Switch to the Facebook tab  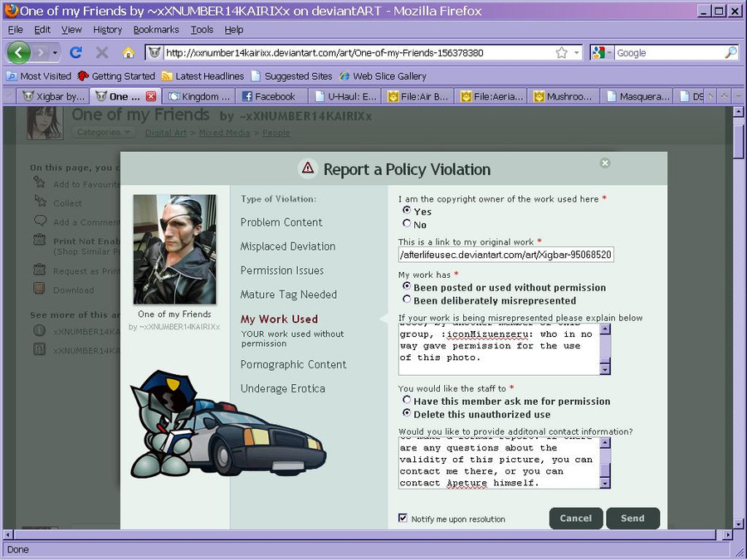click(x=272, y=97)
